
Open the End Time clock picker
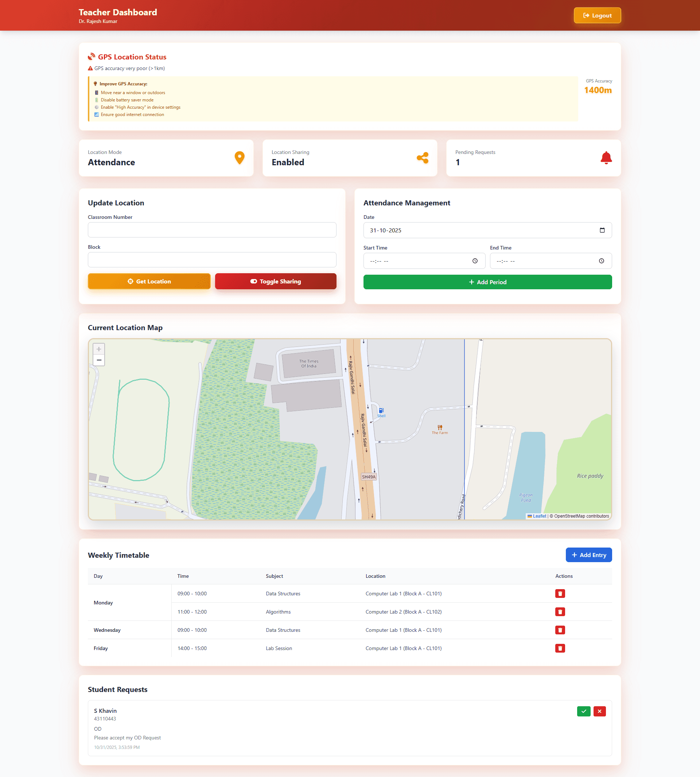tap(601, 261)
